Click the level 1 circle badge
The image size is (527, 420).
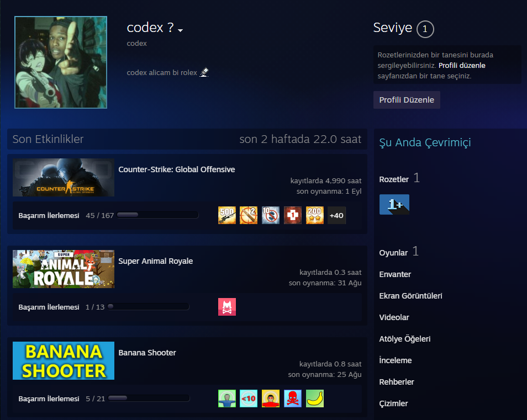click(425, 29)
